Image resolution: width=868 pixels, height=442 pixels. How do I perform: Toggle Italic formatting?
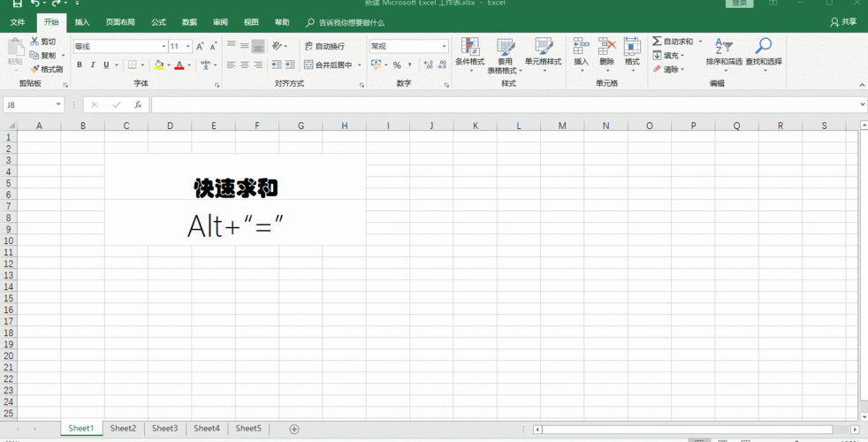coord(93,65)
